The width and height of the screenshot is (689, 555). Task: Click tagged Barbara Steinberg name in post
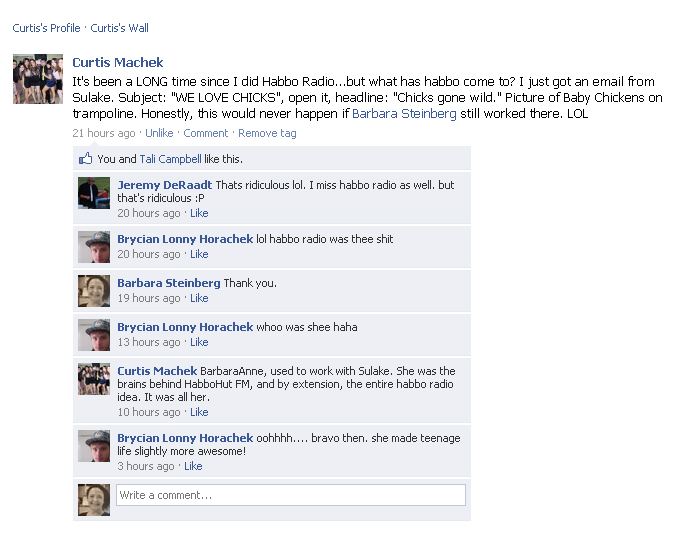(404, 114)
